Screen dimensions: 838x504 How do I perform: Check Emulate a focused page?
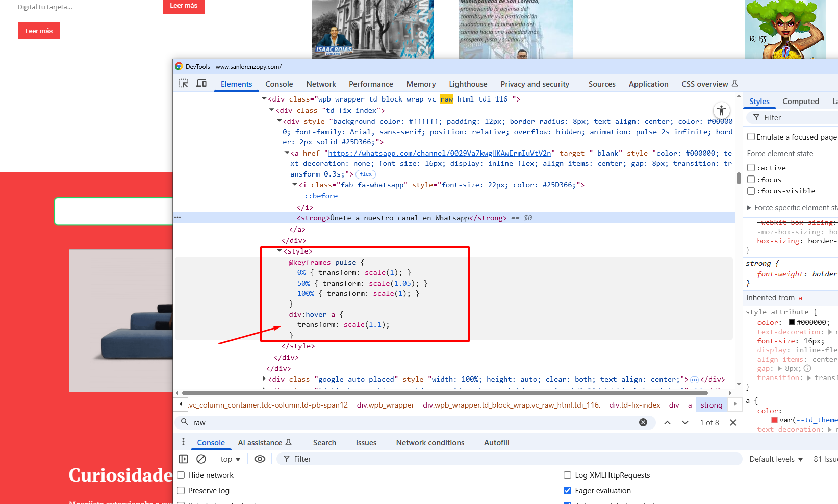click(x=751, y=137)
